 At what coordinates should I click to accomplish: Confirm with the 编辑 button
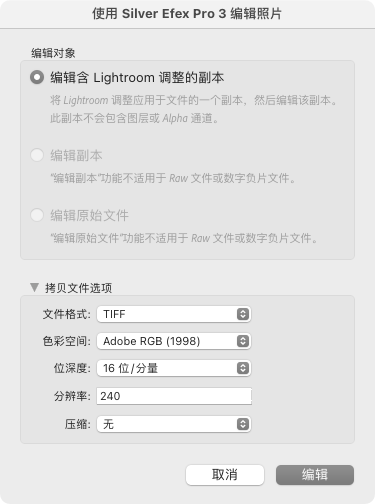[315, 475]
